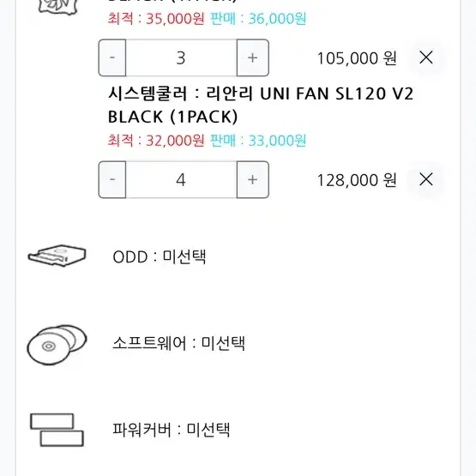Click the power cover rectangles icon
Screen dimensions: 476x476
pyautogui.click(x=57, y=430)
